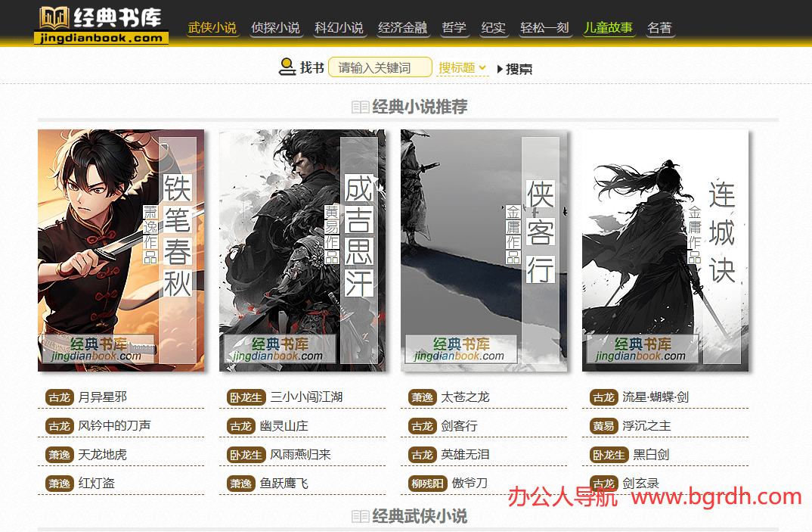Click the 经典书库 site logo
The height and width of the screenshot is (532, 812).
[101, 25]
